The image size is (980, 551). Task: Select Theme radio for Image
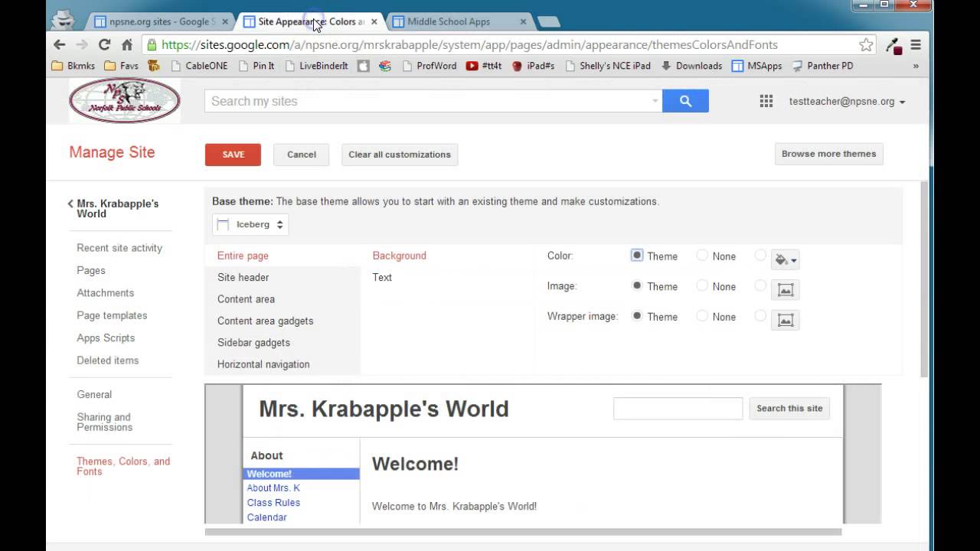(637, 285)
